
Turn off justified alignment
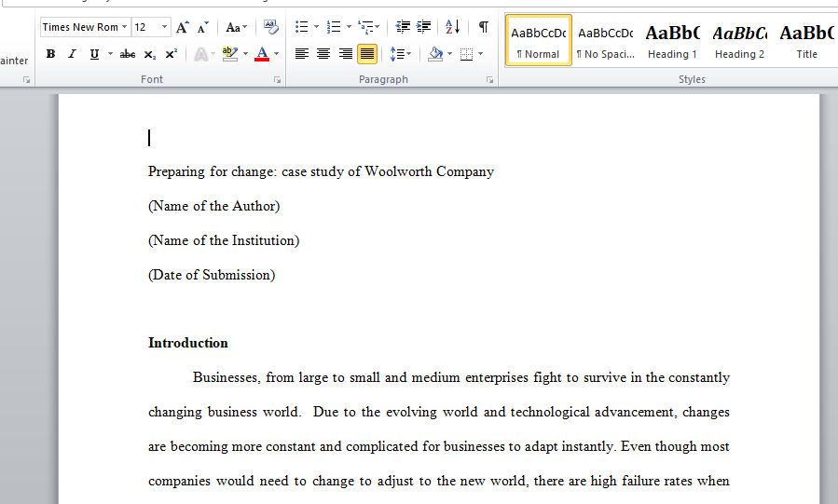tap(367, 54)
